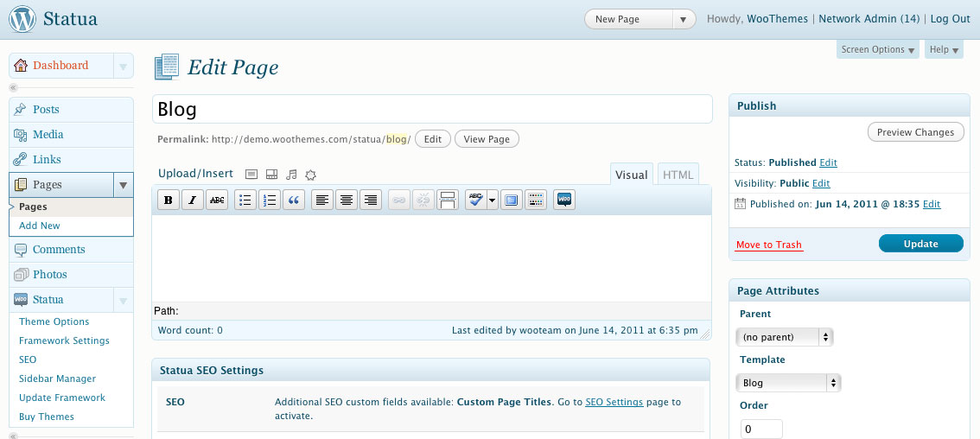Click Add Video upload icon

[x=271, y=175]
